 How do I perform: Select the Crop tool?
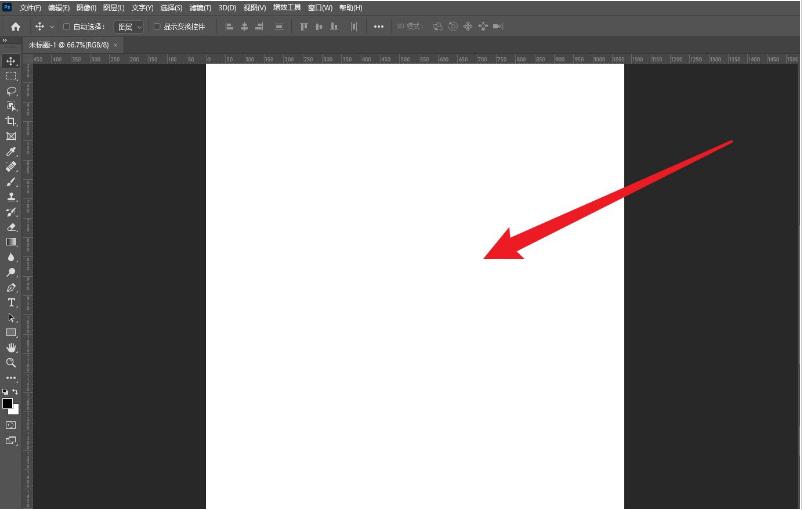coord(11,121)
